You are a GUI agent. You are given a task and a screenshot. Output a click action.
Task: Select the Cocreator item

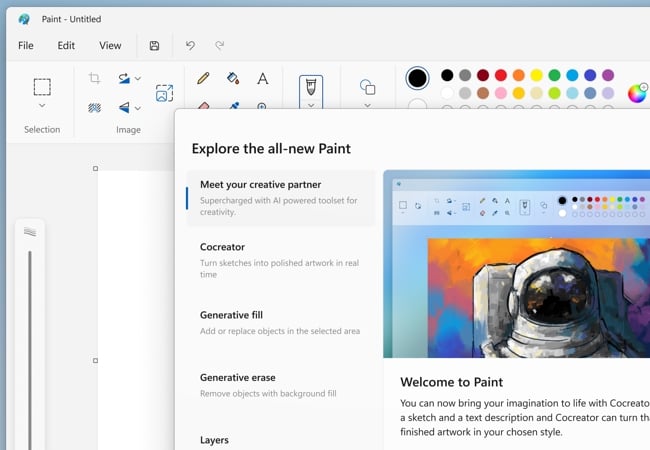coord(280,260)
